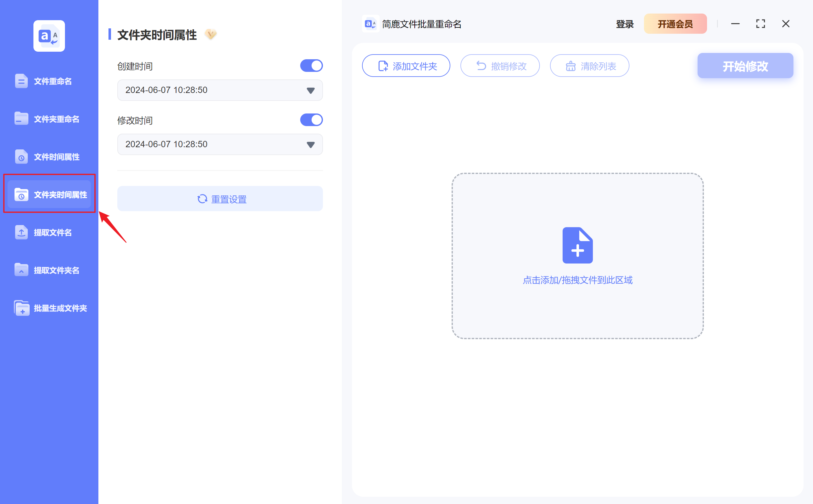Open the 文件夹重命名 tool
Screen dimensions: 813x504
pos(21,118)
